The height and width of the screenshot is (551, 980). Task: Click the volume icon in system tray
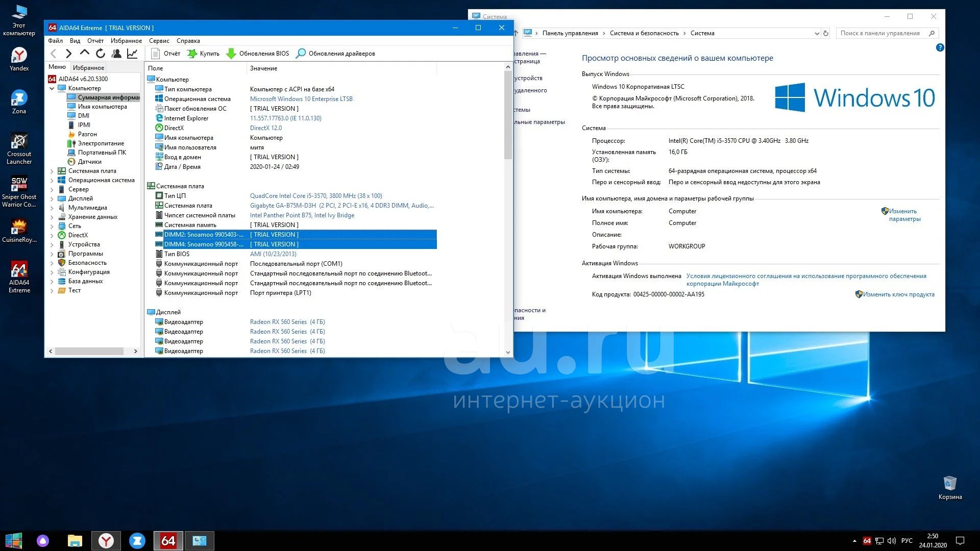[x=892, y=541]
